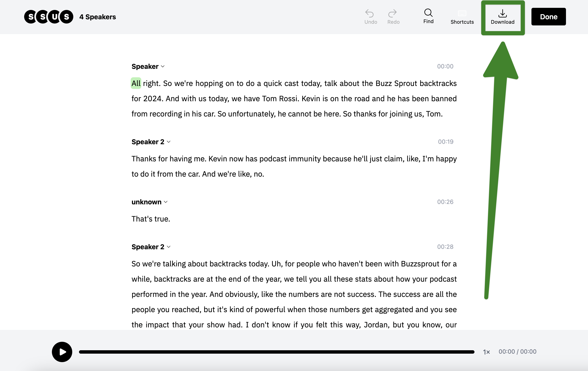The width and height of the screenshot is (588, 371).
Task: Jump to the 00:19 timestamp
Action: tap(445, 142)
